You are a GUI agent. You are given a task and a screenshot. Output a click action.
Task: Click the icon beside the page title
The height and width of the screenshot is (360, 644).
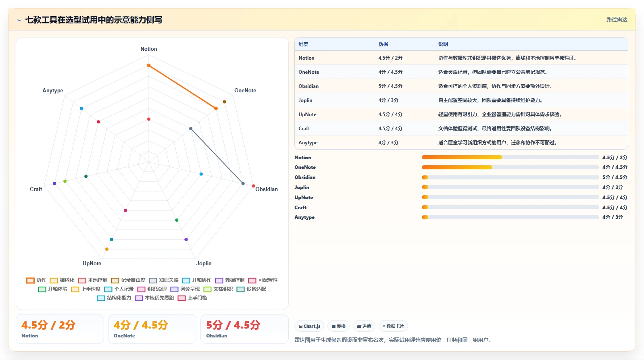click(19, 20)
